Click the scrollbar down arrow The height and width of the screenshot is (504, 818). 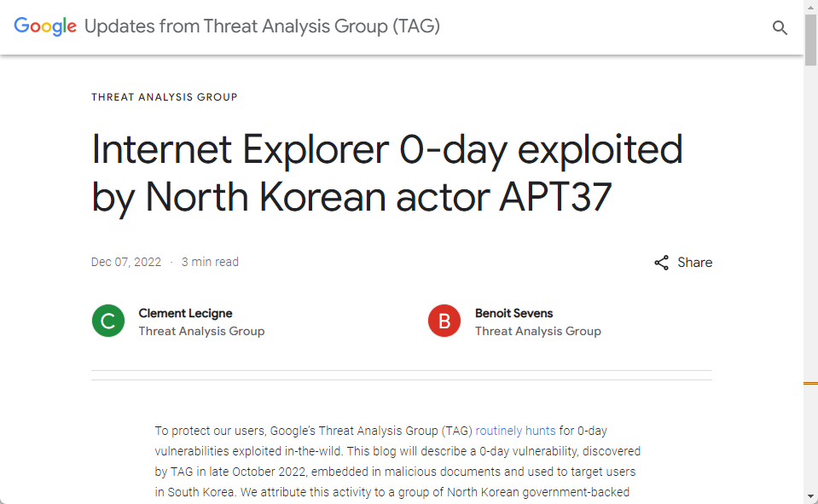tap(810, 498)
